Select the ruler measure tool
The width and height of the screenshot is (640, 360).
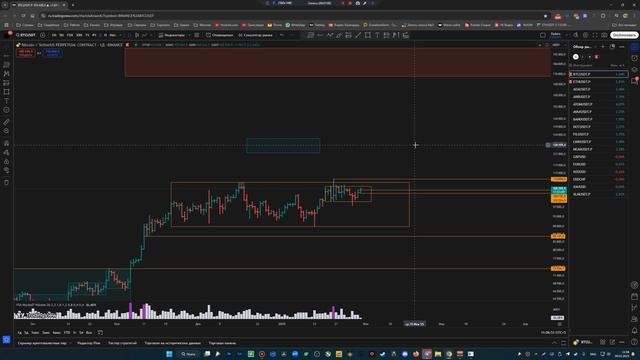click(7, 122)
